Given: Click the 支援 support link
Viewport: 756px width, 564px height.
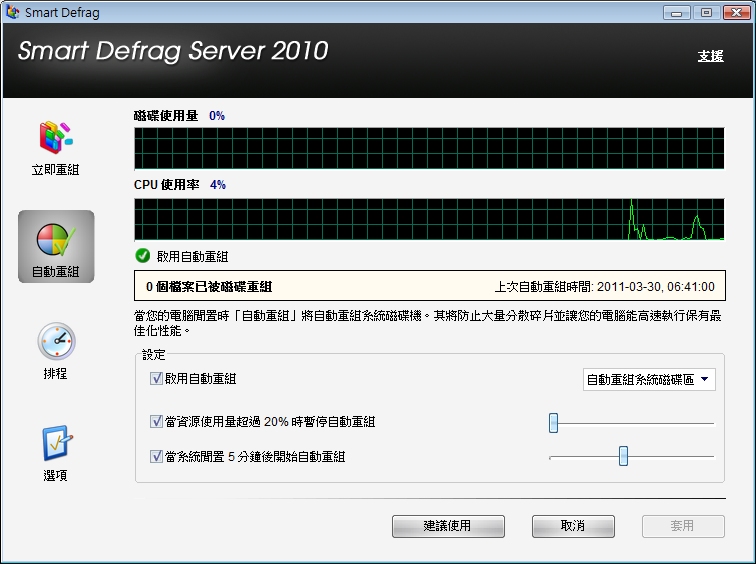Looking at the screenshot, I should point(711,56).
